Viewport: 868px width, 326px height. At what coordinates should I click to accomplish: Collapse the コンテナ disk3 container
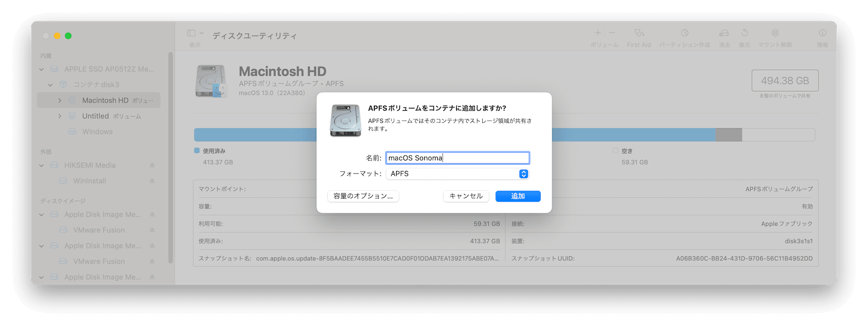pyautogui.click(x=50, y=85)
